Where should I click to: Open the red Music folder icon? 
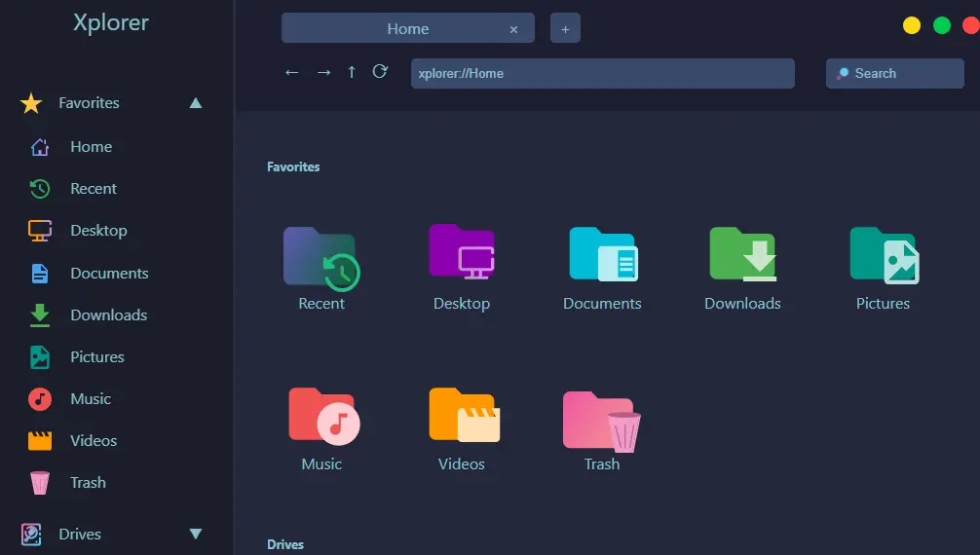(323, 416)
